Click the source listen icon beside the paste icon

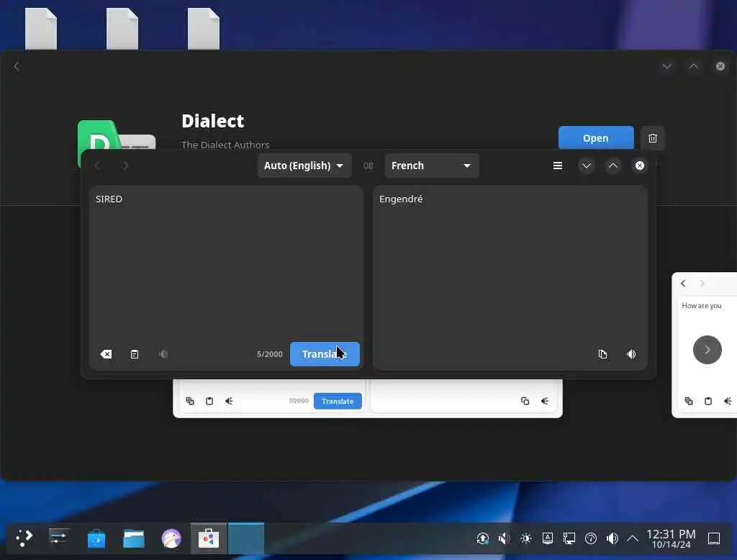click(x=163, y=354)
